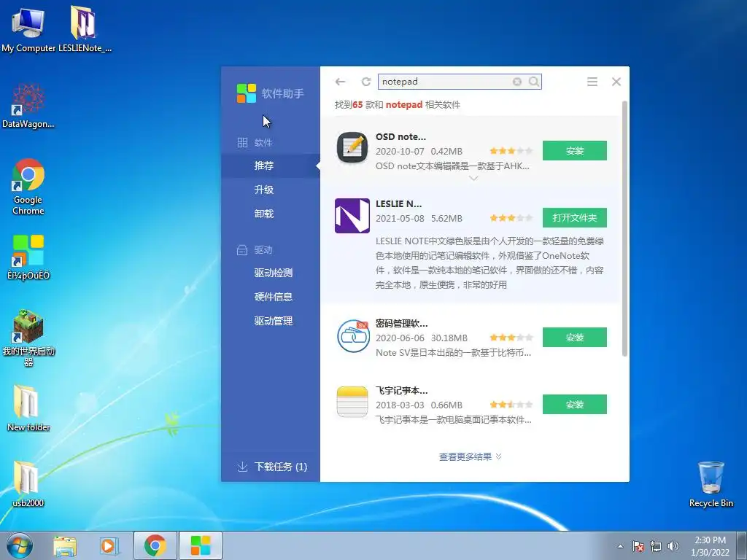The width and height of the screenshot is (747, 560).
Task: Open the hamburger menu icon
Action: tap(592, 82)
